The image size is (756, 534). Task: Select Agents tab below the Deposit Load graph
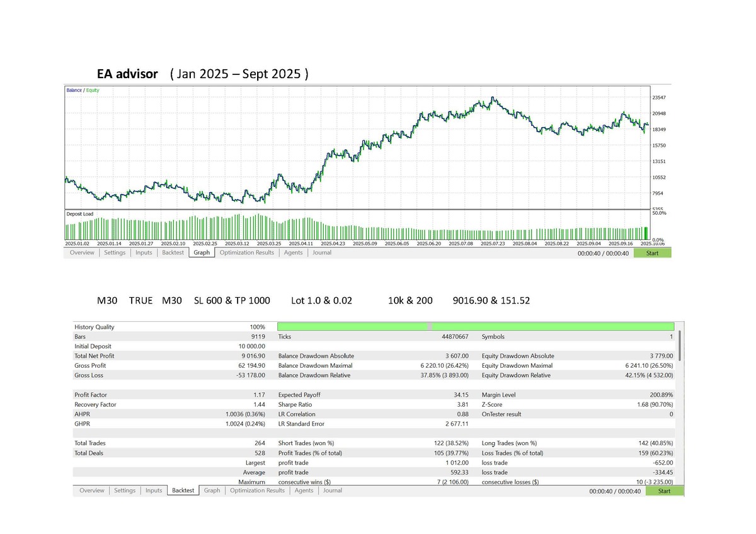click(293, 253)
